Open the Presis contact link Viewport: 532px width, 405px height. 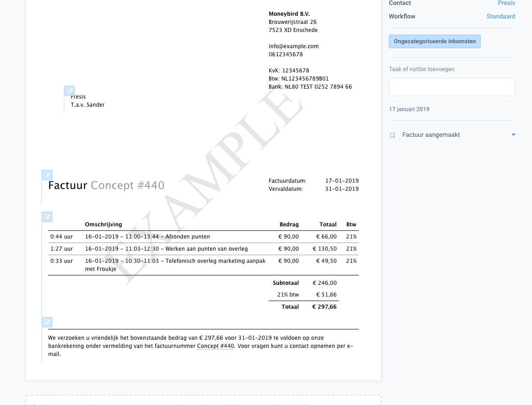coord(506,3)
